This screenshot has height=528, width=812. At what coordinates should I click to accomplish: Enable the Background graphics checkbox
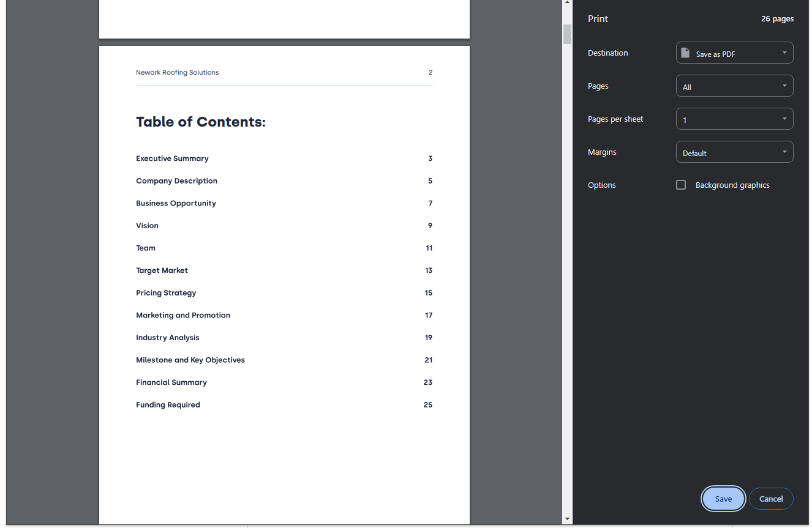pos(681,185)
